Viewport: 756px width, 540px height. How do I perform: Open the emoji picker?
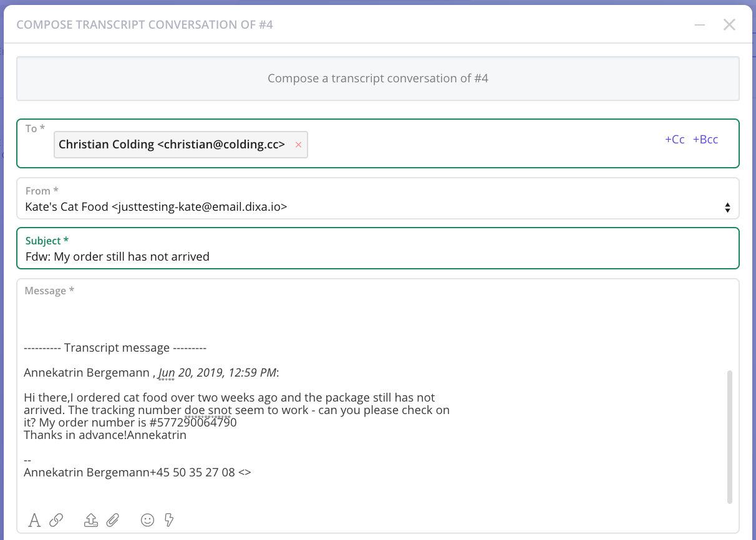click(147, 520)
